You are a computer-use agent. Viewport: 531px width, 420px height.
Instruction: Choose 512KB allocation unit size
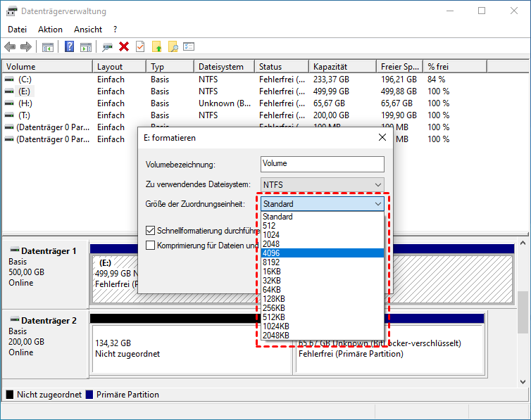coord(323,317)
